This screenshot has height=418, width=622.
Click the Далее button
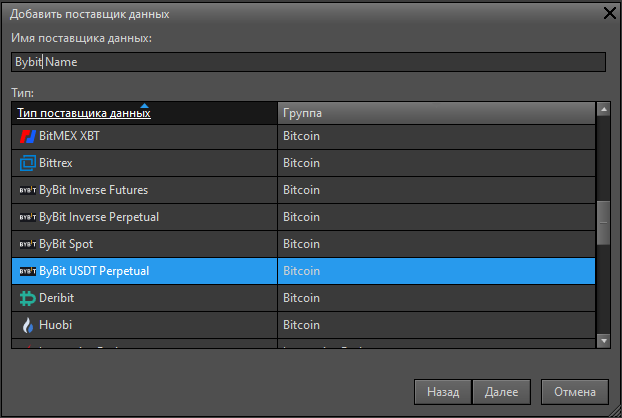pyautogui.click(x=501, y=392)
